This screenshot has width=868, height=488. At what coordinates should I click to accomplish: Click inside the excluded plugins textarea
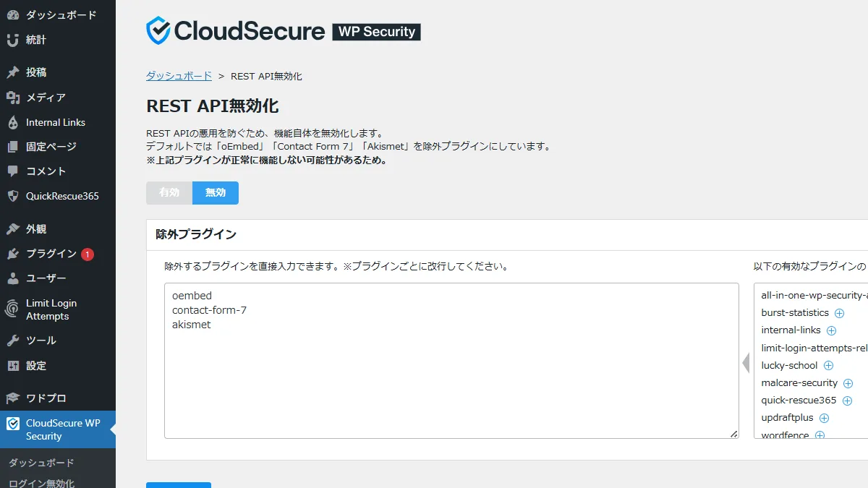[451, 361]
